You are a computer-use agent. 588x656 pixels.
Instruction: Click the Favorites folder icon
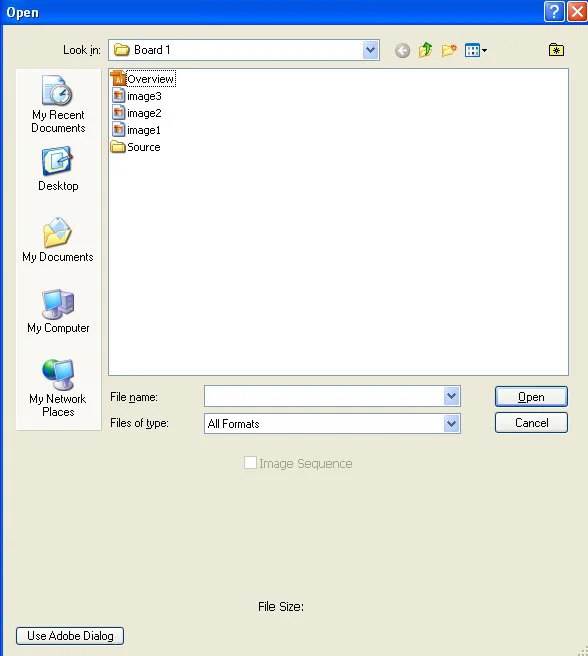point(556,50)
